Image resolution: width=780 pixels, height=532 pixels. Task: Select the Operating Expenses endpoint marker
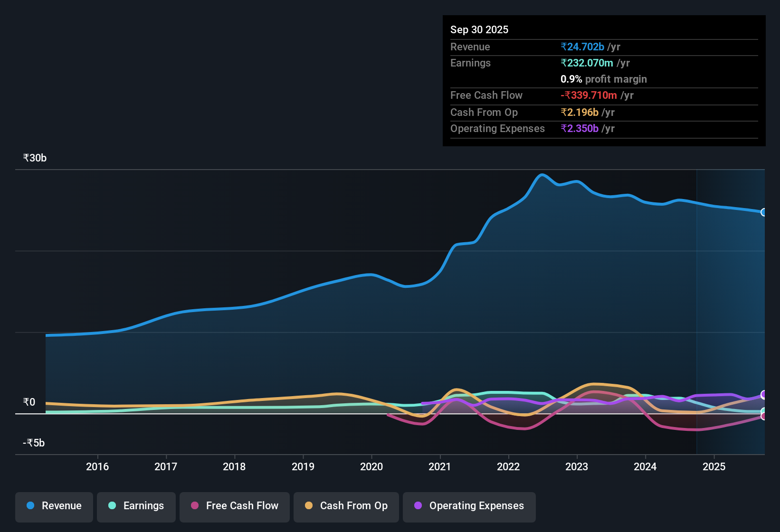[764, 394]
